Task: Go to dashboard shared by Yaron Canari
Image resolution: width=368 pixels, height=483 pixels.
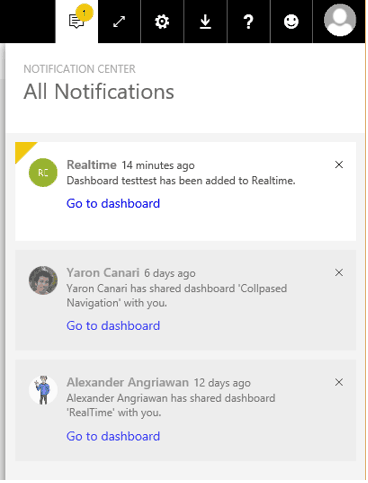Action: [113, 326]
